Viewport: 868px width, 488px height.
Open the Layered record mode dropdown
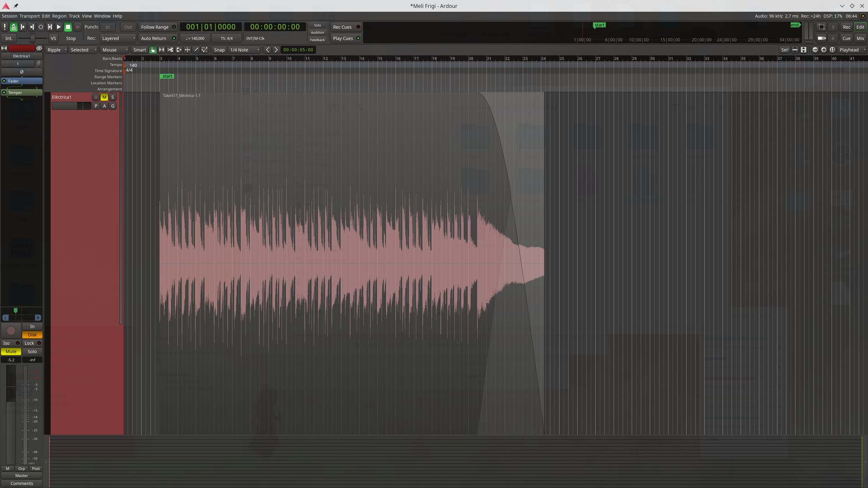point(118,38)
